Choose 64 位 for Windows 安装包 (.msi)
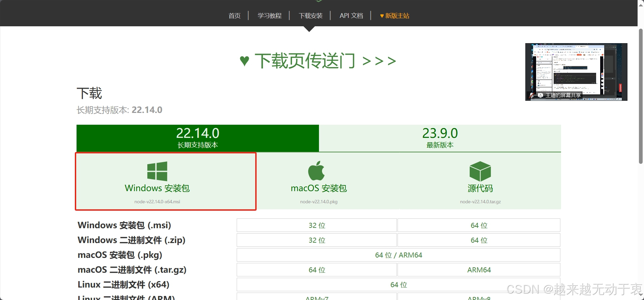Image resolution: width=644 pixels, height=300 pixels. 479,225
